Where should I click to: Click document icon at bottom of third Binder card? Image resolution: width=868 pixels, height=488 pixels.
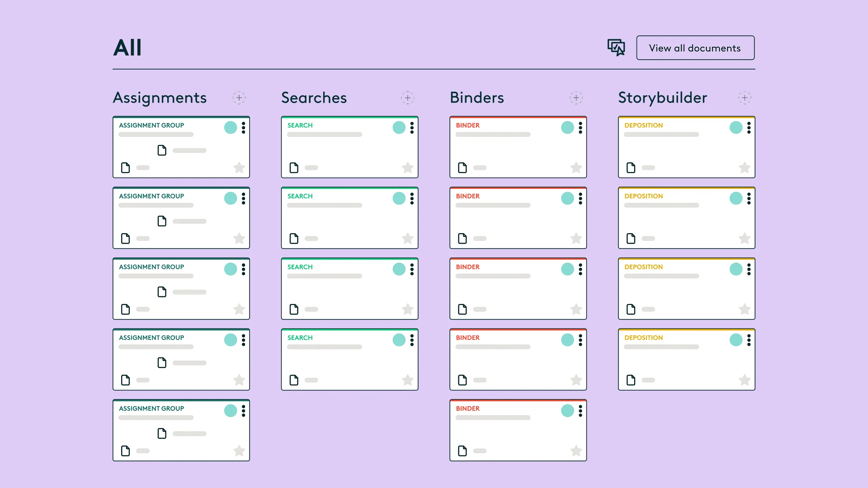[462, 309]
